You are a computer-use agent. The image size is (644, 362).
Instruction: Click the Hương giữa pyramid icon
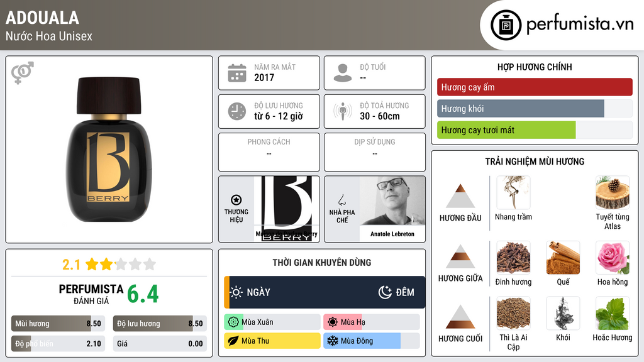[x=460, y=256]
